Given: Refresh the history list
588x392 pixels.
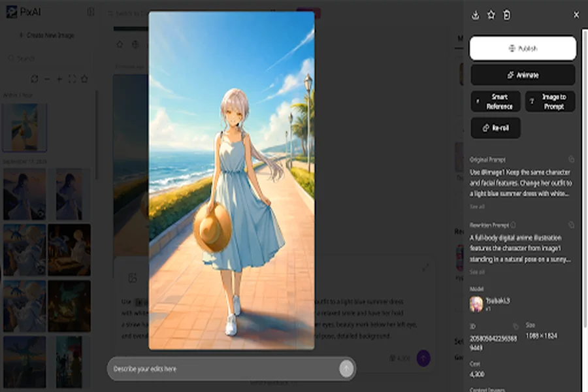Looking at the screenshot, I should pos(35,79).
